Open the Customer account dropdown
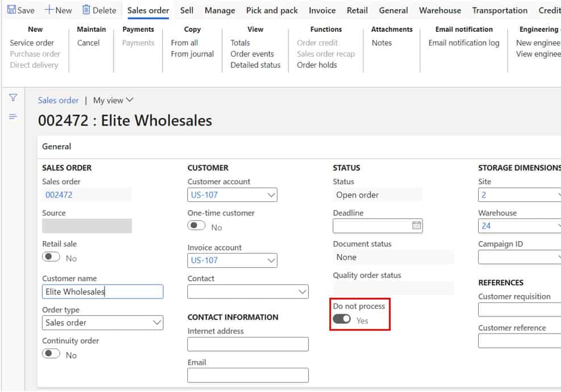Image resolution: width=561 pixels, height=392 pixels. coord(272,195)
